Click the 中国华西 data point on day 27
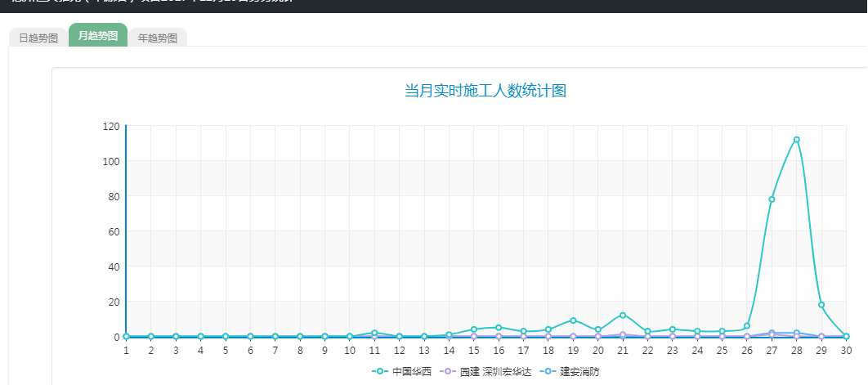 click(772, 199)
